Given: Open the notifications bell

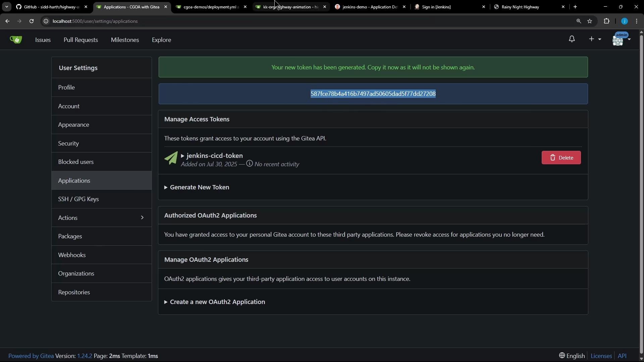Looking at the screenshot, I should 572,39.
